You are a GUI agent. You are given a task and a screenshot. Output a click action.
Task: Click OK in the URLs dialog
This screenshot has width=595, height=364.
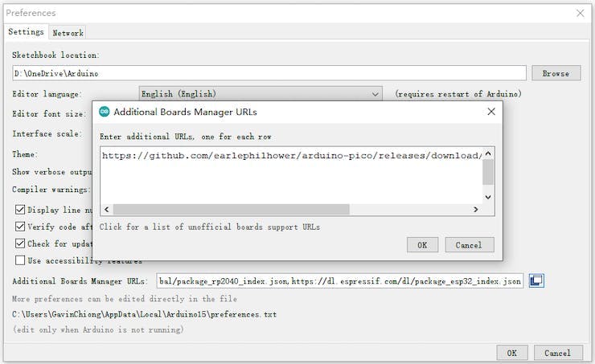click(422, 245)
